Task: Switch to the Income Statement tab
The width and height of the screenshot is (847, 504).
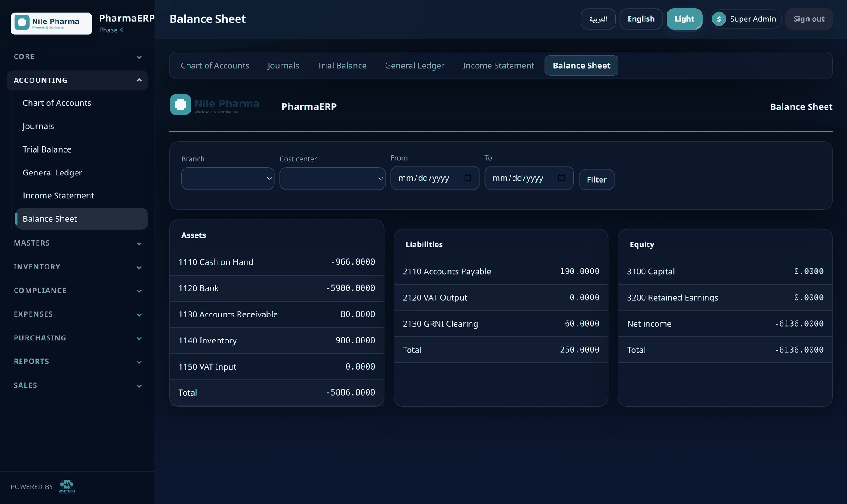Action: 498,65
